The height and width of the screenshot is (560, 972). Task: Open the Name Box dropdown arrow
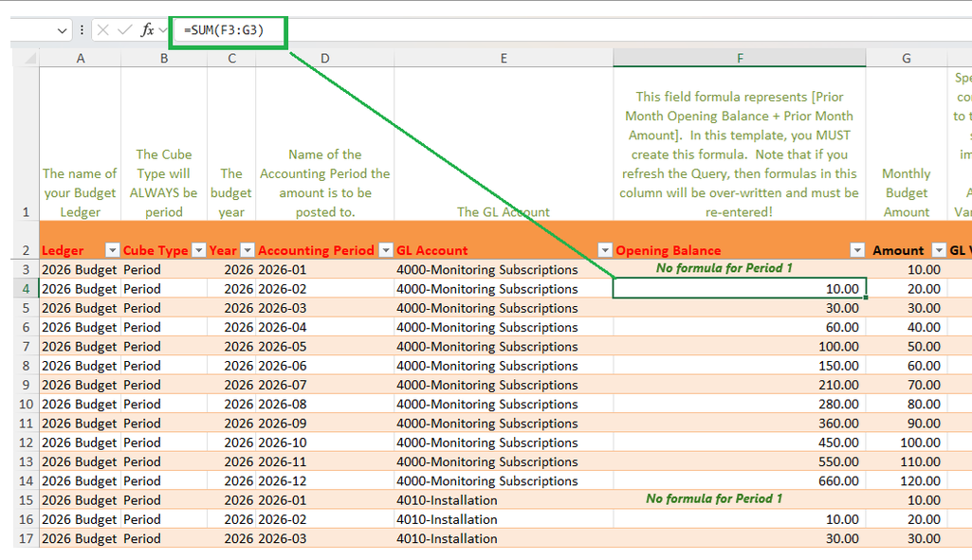coord(62,30)
